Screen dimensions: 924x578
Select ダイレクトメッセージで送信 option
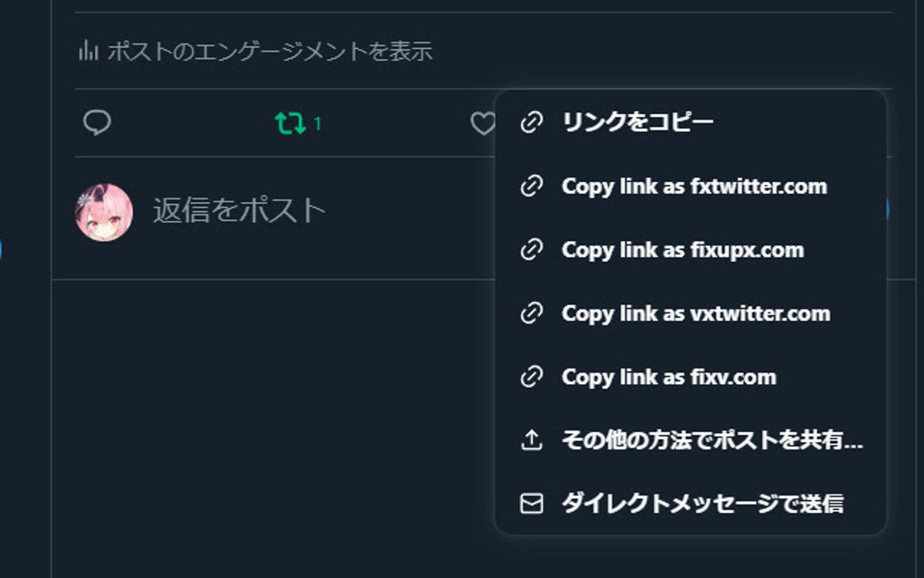tap(702, 504)
